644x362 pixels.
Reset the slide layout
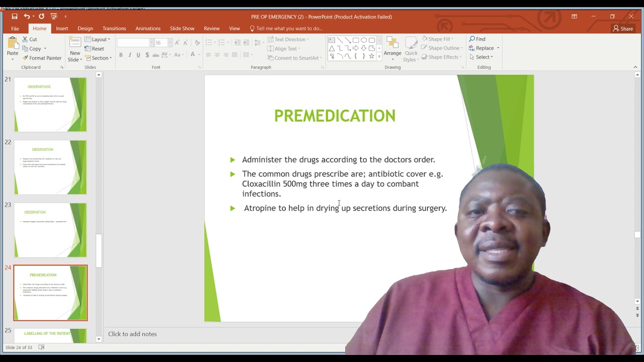point(95,49)
